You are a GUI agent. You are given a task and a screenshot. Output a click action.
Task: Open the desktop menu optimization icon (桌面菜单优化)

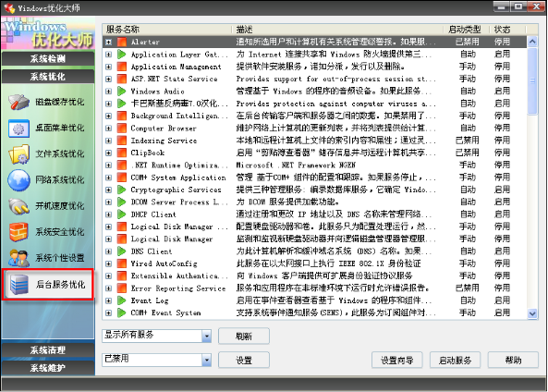(x=18, y=128)
